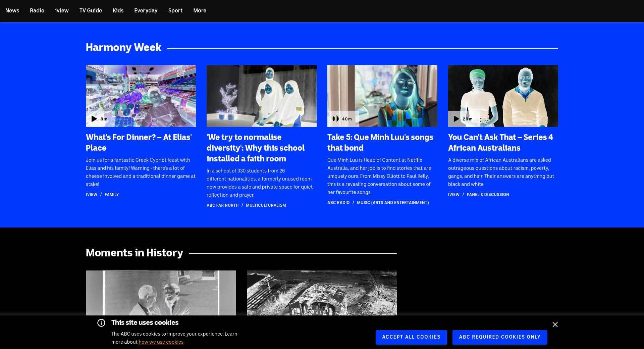
Task: Click the '330 students from 26' description text
Action: (260, 183)
